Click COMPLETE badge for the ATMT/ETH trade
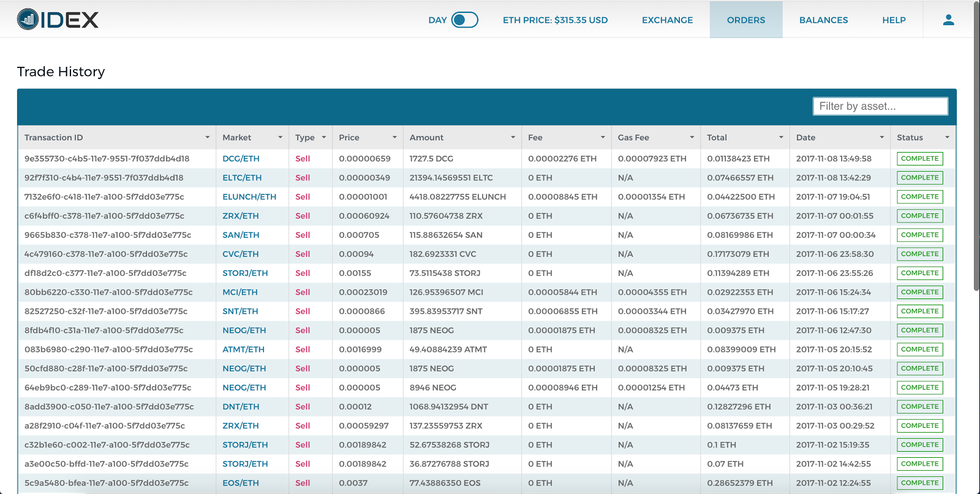 (x=919, y=349)
